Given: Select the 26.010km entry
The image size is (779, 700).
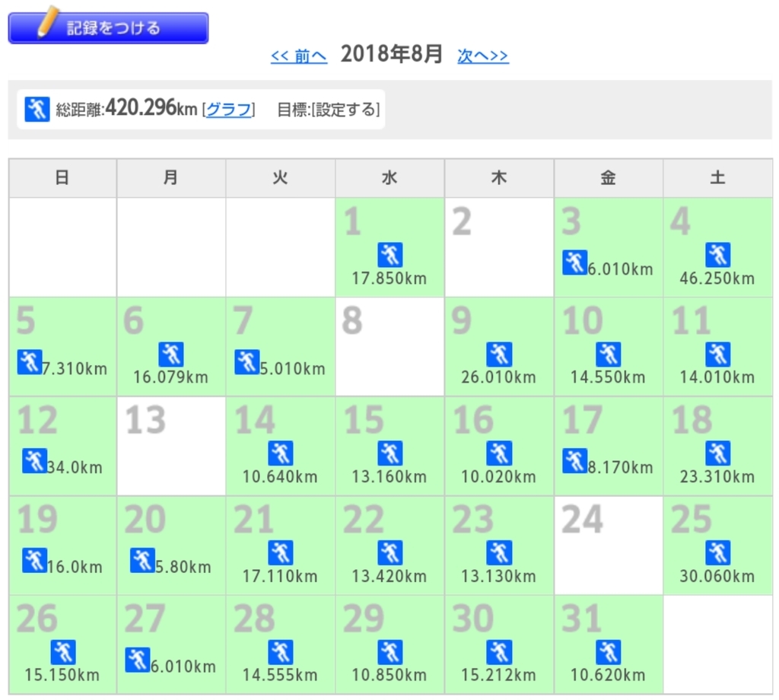Looking at the screenshot, I should pyautogui.click(x=499, y=377).
